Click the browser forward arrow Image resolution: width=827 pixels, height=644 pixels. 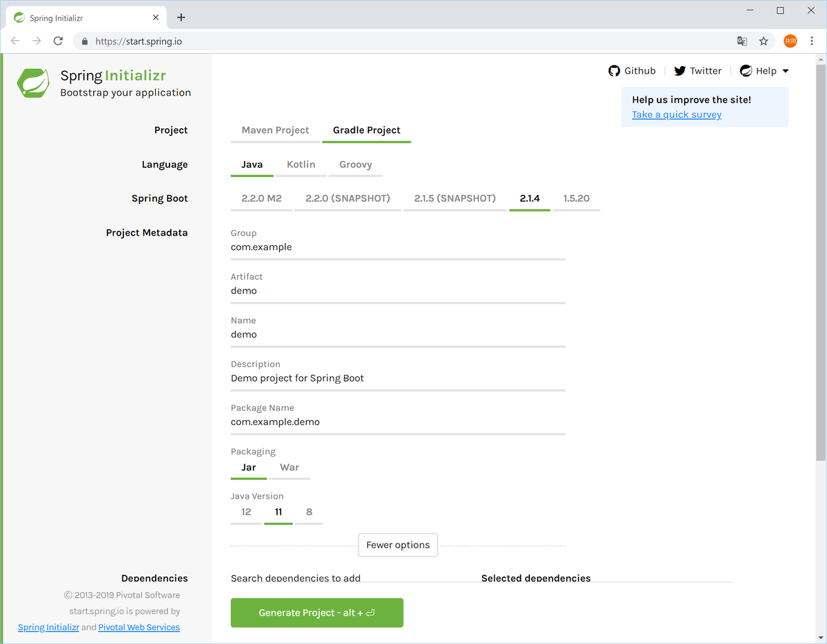point(37,41)
